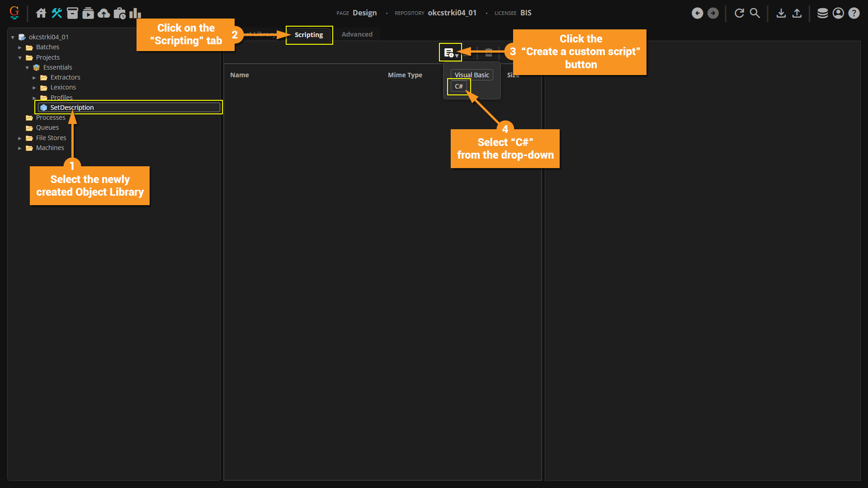
Task: Go to the Home page icon
Action: click(x=41, y=13)
